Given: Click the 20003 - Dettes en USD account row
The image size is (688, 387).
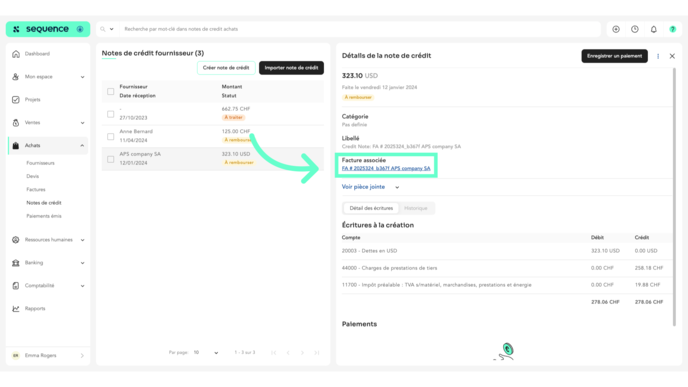Looking at the screenshot, I should [x=506, y=251].
